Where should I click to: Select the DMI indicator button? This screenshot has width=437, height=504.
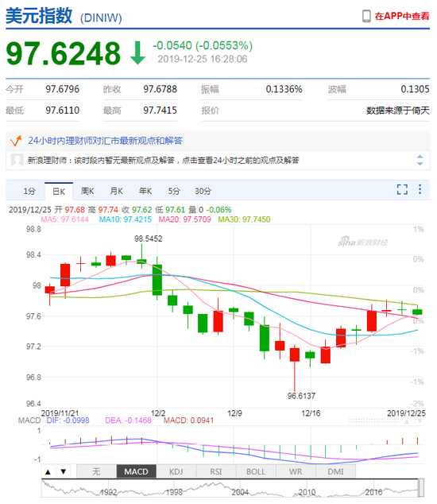click(335, 472)
